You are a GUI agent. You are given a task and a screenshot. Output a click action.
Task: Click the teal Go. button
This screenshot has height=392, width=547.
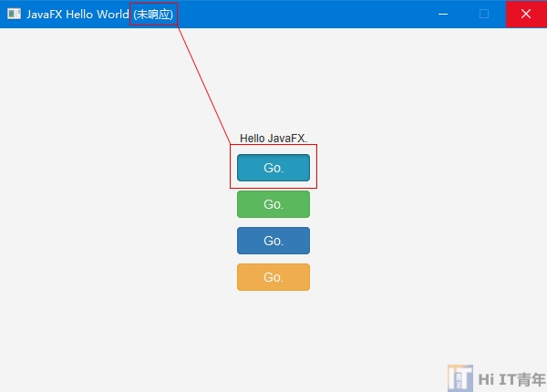click(273, 168)
